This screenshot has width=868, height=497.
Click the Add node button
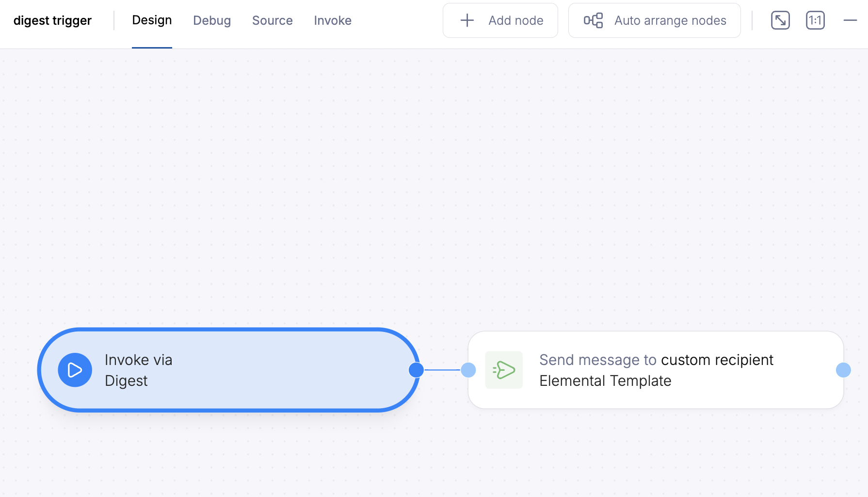point(500,20)
